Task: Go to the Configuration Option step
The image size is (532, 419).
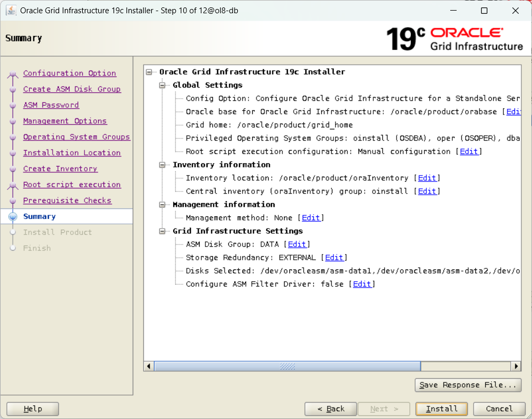Action: point(70,73)
